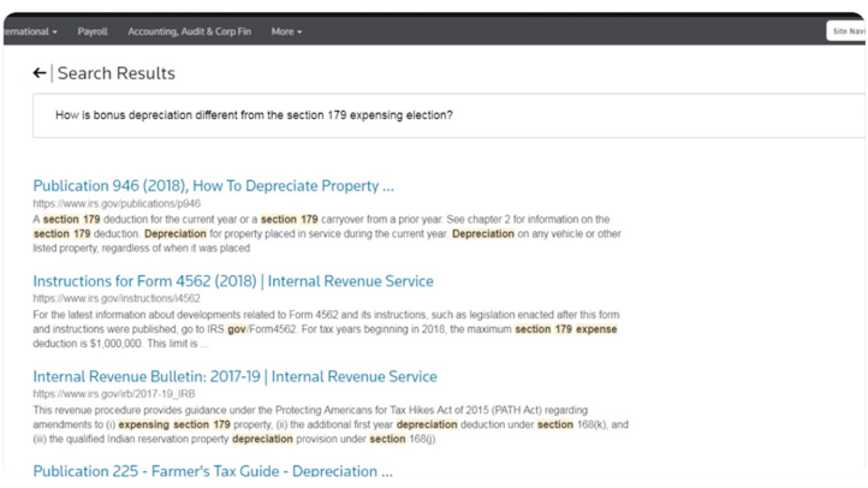Click the irs.gov/instructions/i4562 URL
This screenshot has height=488, width=868.
(x=116, y=298)
